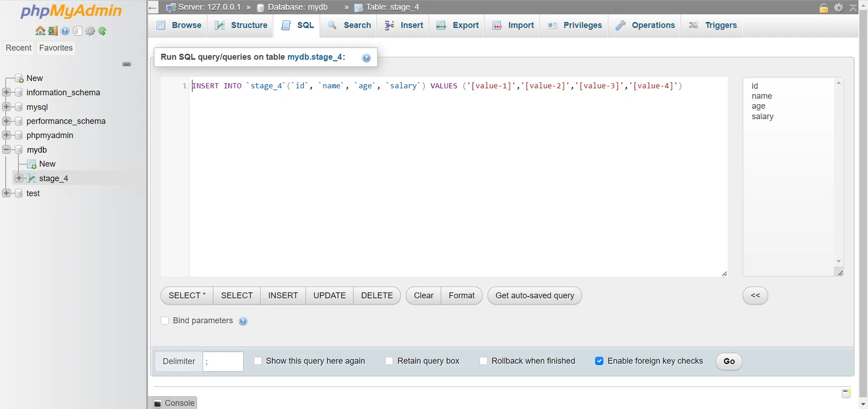Expand the performance_schema database node

pyautogui.click(x=6, y=121)
